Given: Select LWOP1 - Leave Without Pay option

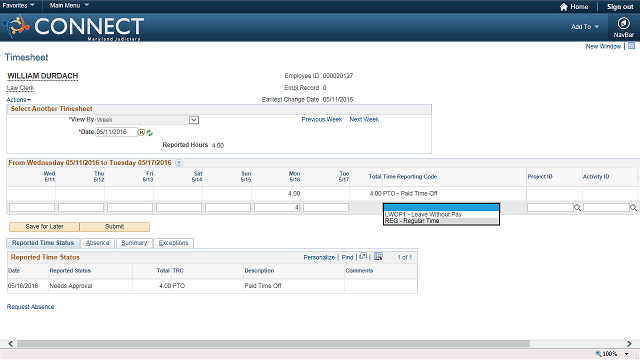Looking at the screenshot, I should (x=441, y=214).
